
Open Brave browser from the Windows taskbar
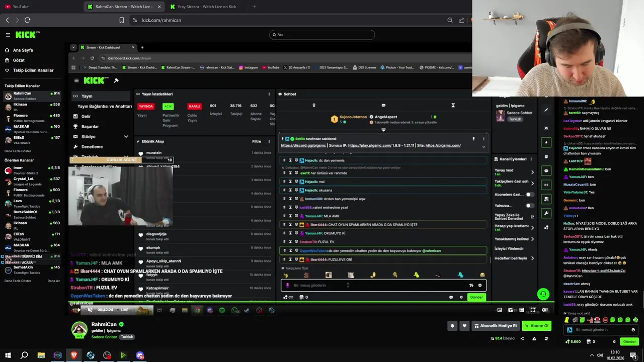pyautogui.click(x=74, y=355)
